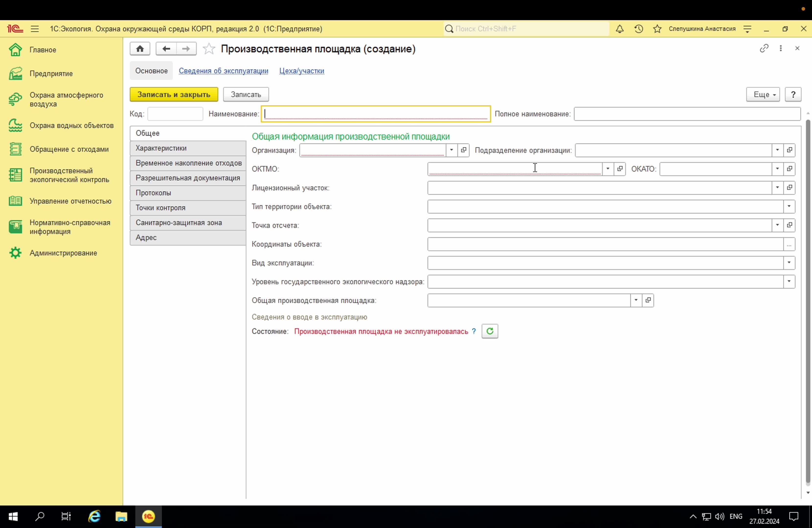Open Цеха/участки link
Viewport: 812px width, 528px height.
(x=302, y=71)
